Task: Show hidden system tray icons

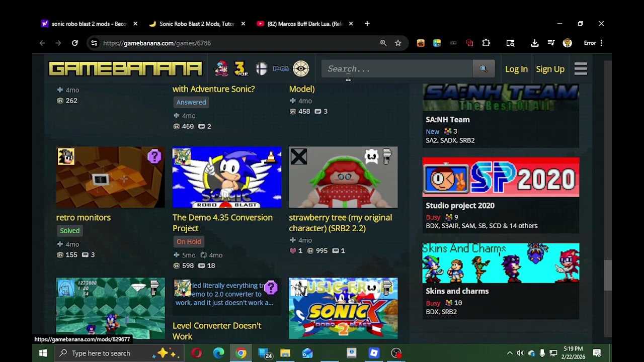Action: pyautogui.click(x=510, y=353)
